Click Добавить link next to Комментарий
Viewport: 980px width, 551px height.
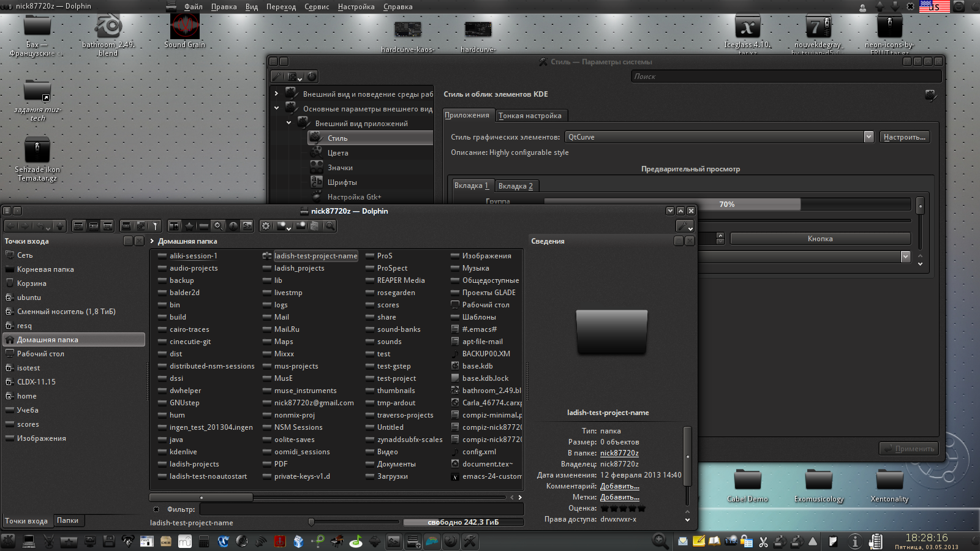620,486
